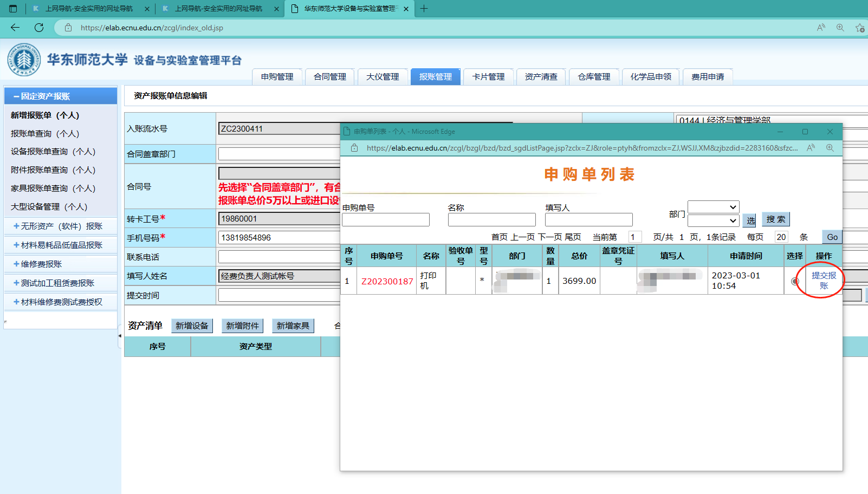This screenshot has width=868, height=494.
Task: Click the read aloud icon in main address bar
Action: pyautogui.click(x=821, y=28)
